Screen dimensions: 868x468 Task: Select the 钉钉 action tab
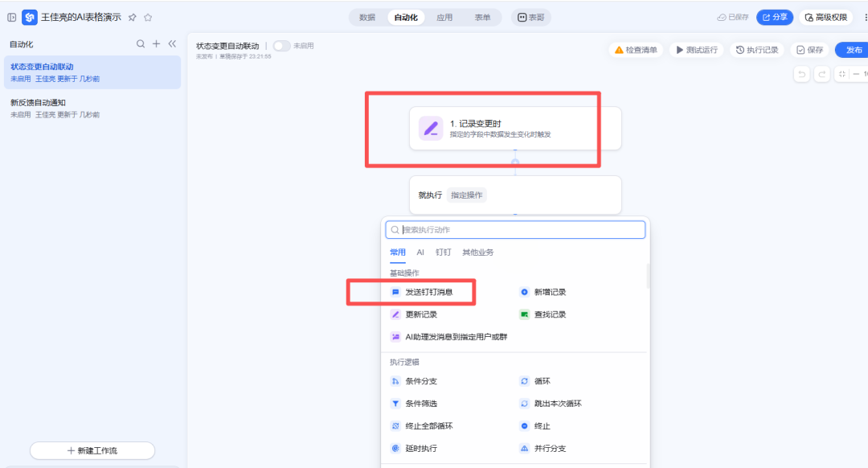pyautogui.click(x=443, y=252)
